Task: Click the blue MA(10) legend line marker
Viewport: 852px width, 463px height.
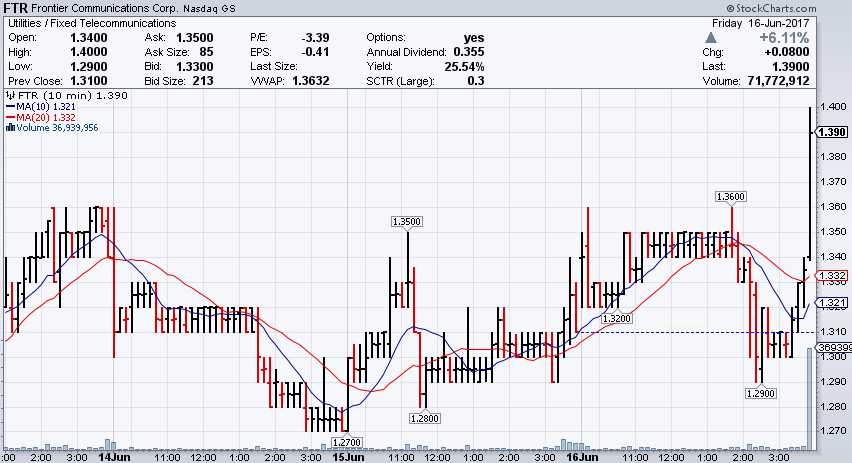Action: [8, 105]
